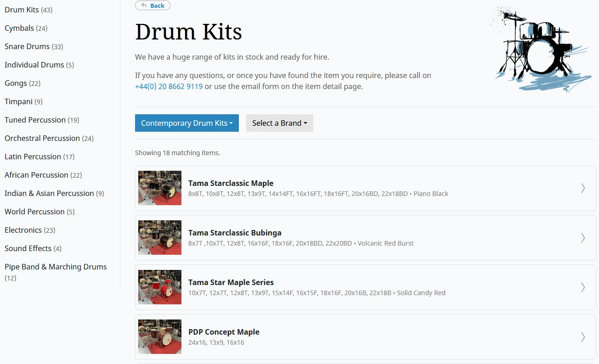Click the PDP Concept Maple thumbnail

pos(159,336)
